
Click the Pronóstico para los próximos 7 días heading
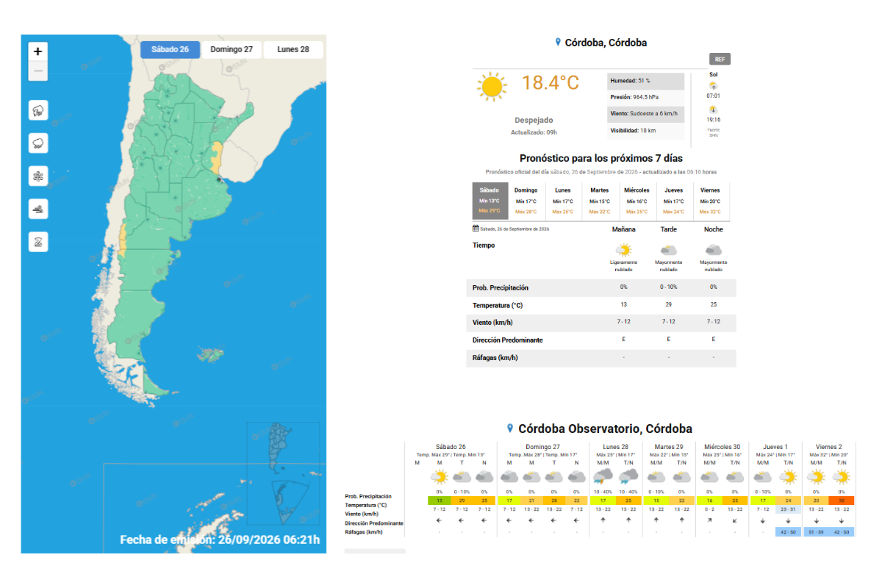click(601, 158)
